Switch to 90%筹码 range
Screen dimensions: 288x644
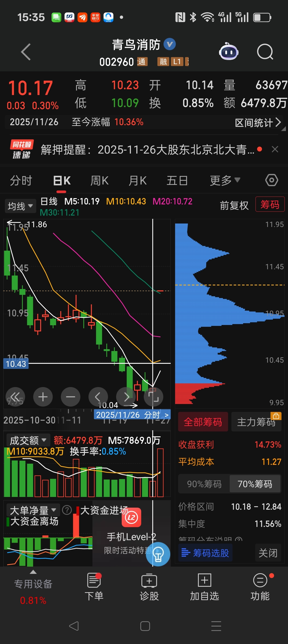204,484
